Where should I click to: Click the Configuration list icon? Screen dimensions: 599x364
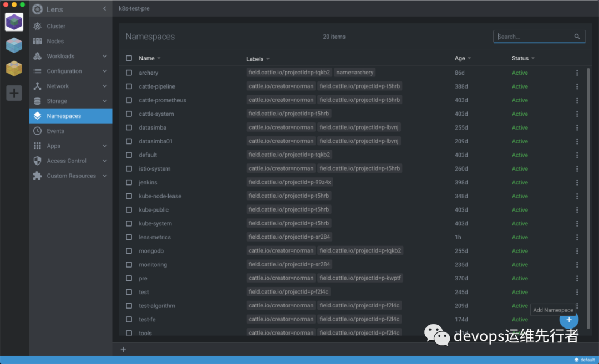pos(38,71)
